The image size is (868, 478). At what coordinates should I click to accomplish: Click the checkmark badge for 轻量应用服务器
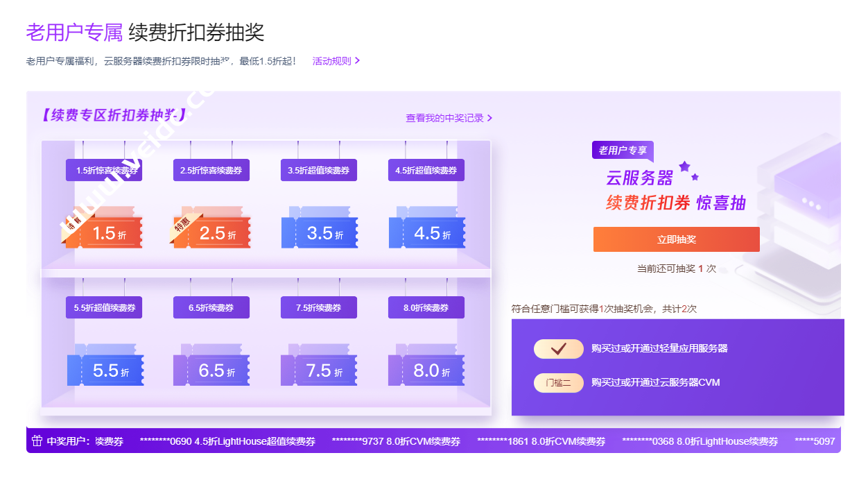pos(558,349)
